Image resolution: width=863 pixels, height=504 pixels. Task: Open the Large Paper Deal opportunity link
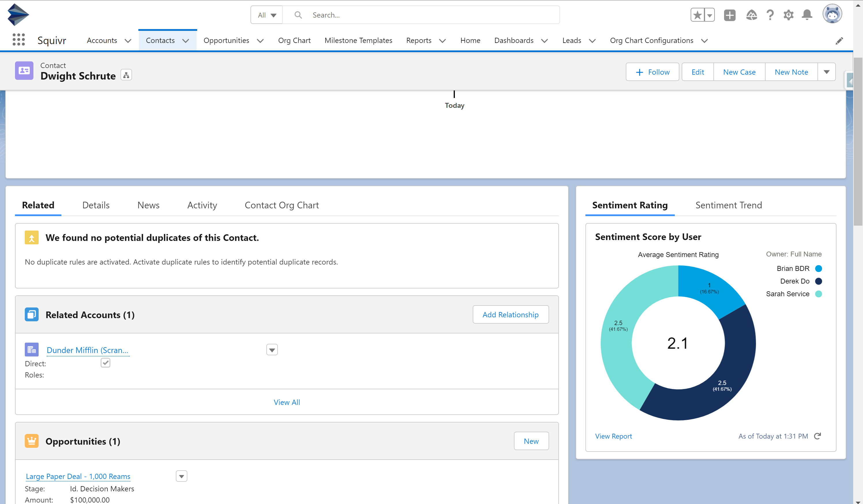point(78,476)
